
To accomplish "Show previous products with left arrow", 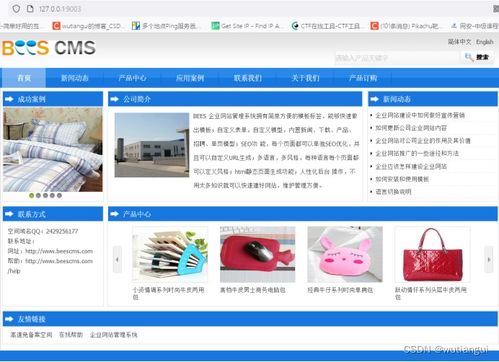I will (117, 260).
